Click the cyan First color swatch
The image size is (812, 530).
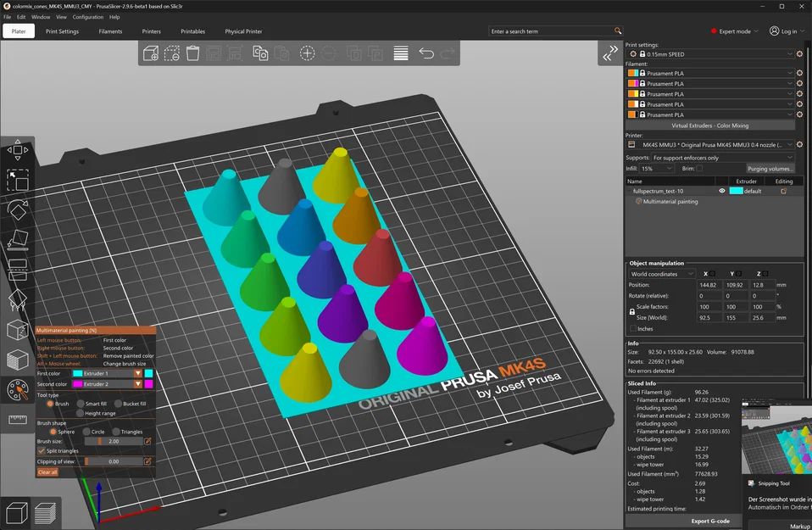pyautogui.click(x=148, y=373)
